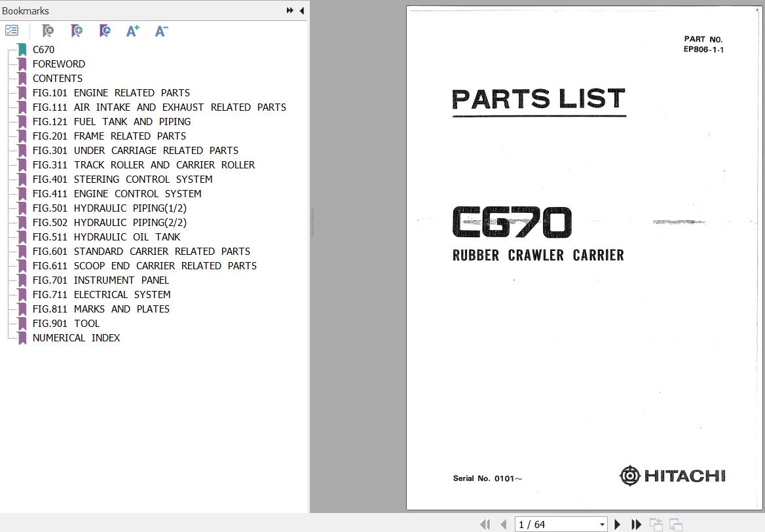Open FIG.411 ENGINE CONTROL SYSTEM bookmark
The image size is (765, 532).
[x=117, y=194]
